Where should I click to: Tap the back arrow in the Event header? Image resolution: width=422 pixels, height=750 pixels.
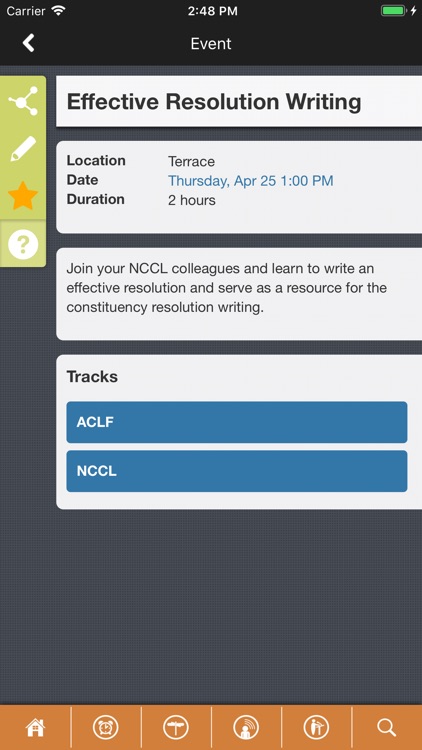click(x=29, y=43)
